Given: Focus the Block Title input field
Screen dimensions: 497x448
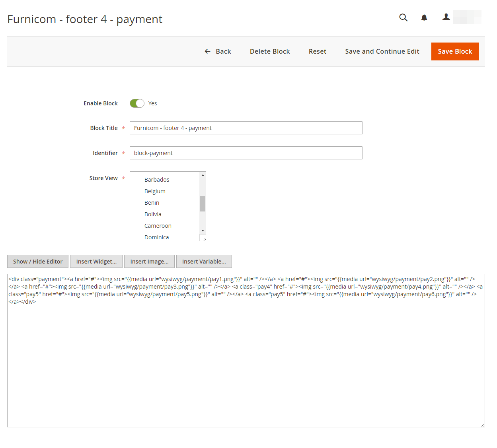Looking at the screenshot, I should click(246, 128).
